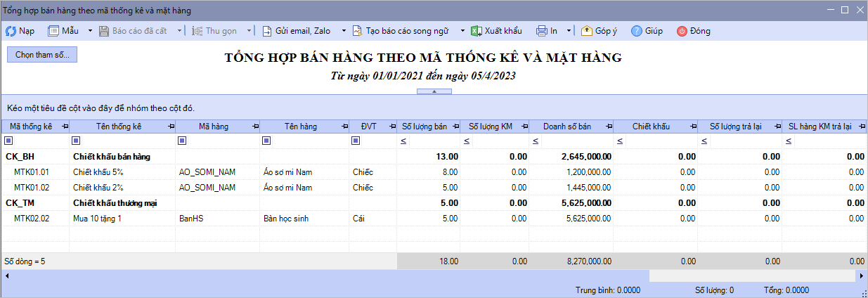Print the report using In icon

(541, 31)
